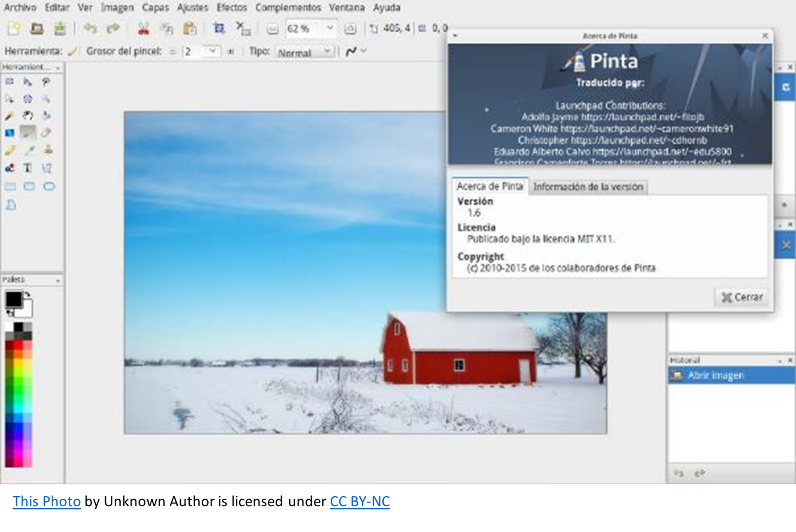Image resolution: width=796 pixels, height=532 pixels.
Task: Open the Grosor del pincel dropdown
Action: point(212,51)
